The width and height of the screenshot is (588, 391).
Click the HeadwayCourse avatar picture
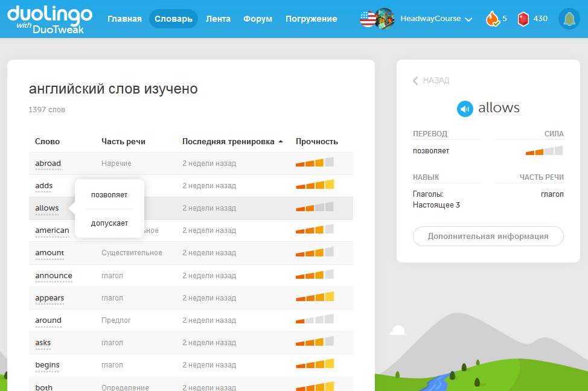[x=385, y=19]
